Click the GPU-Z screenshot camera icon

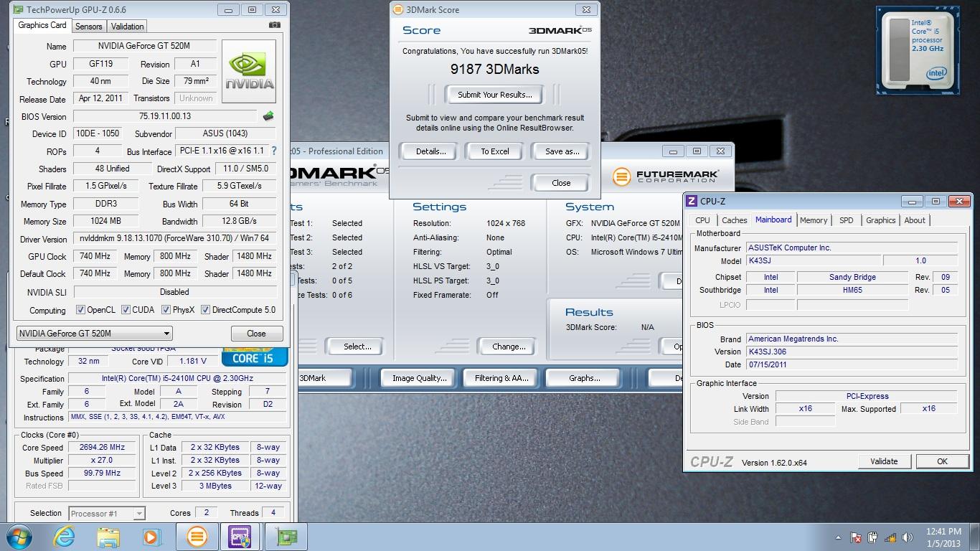(x=274, y=25)
